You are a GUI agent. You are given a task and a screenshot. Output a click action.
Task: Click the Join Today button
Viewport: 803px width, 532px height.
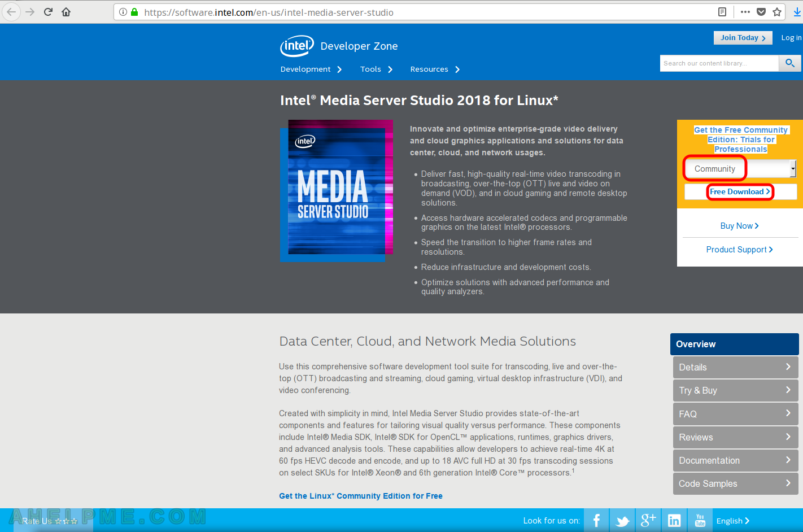tap(743, 38)
